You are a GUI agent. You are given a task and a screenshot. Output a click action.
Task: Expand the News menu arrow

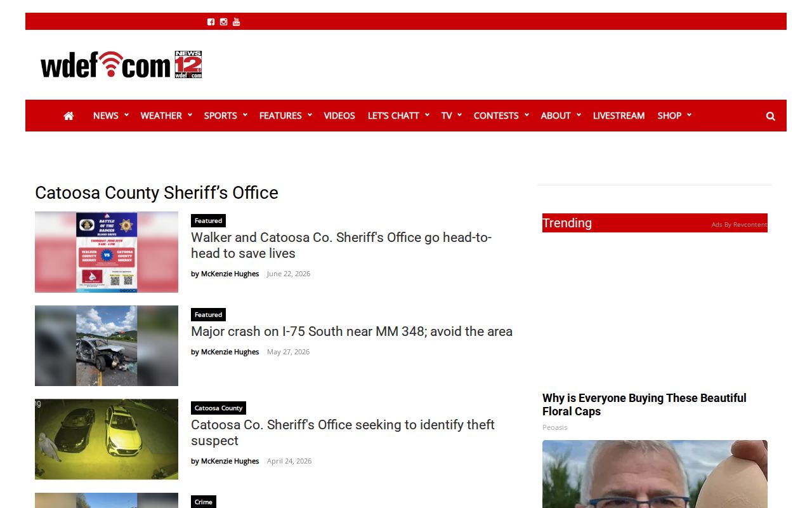point(126,115)
